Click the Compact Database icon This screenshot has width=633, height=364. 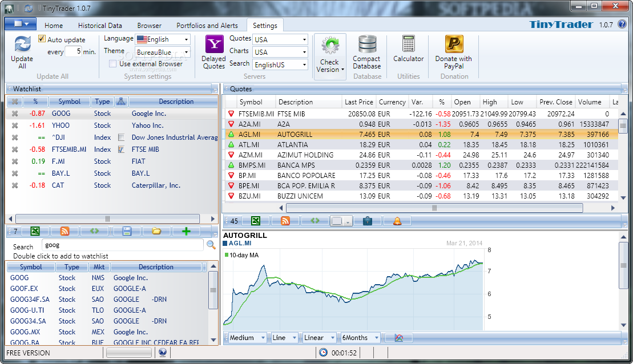(367, 44)
